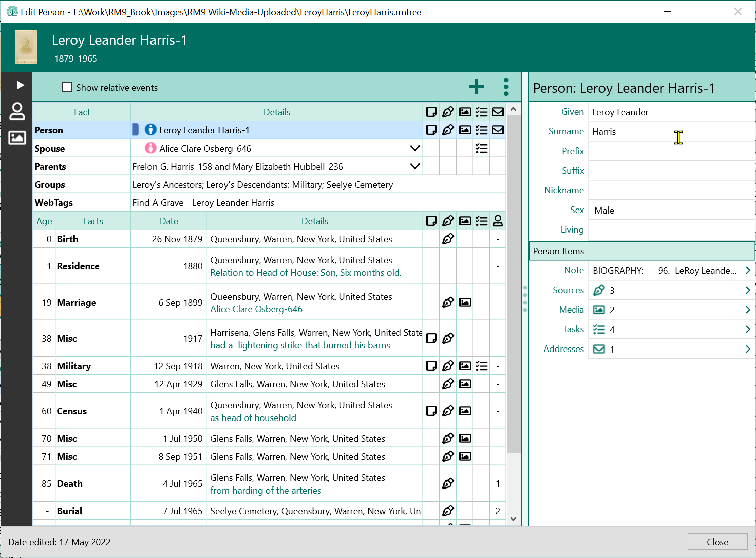Click the envelope icon in the Addresses row

[x=599, y=349]
